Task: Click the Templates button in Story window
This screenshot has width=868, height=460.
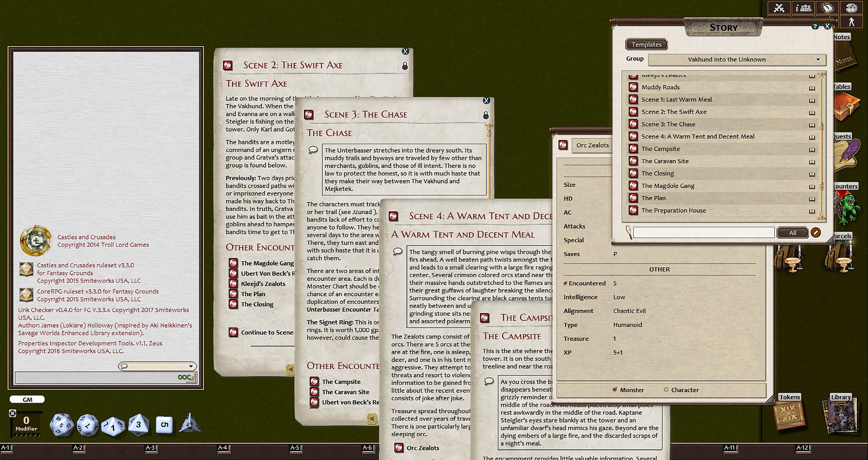Action: pos(647,44)
